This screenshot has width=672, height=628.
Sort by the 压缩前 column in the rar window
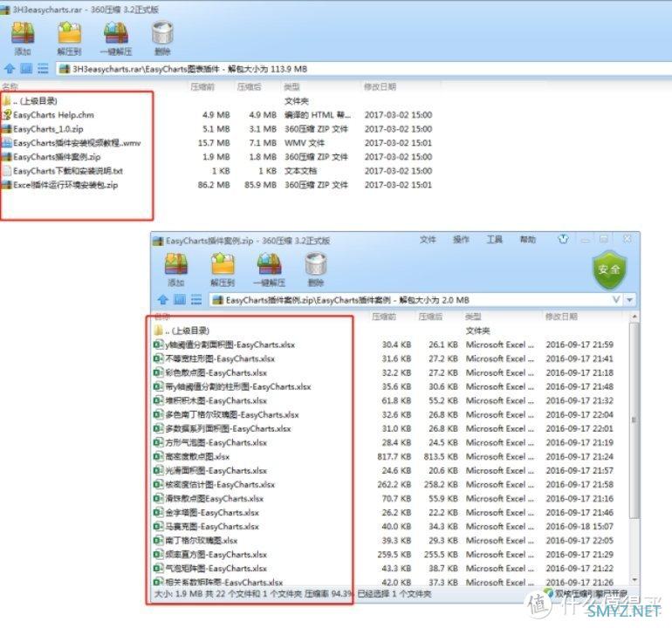(x=202, y=87)
